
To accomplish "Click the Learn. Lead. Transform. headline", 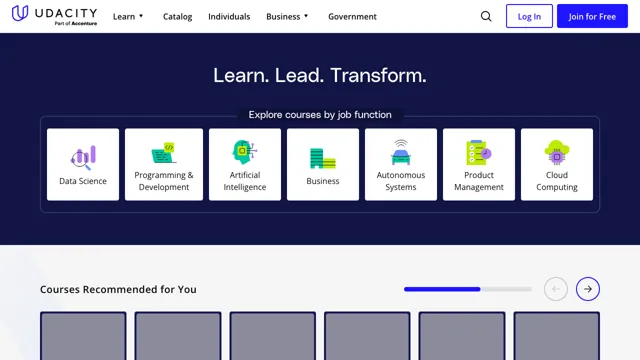I will [x=320, y=76].
